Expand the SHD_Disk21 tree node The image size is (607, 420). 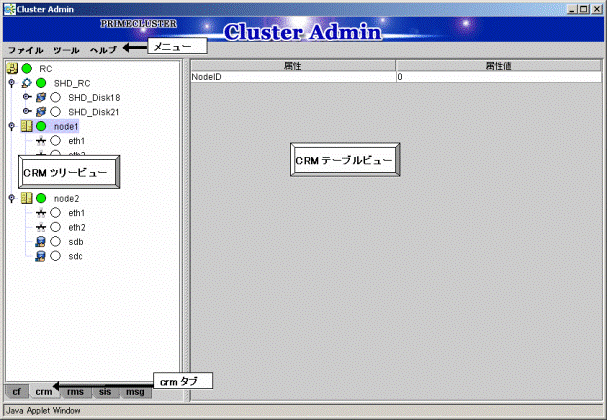[x=27, y=111]
